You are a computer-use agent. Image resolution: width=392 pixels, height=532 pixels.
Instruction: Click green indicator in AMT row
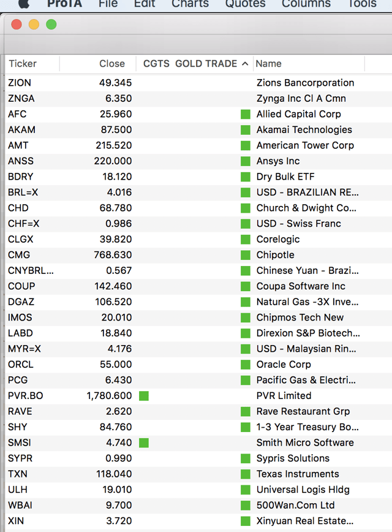pos(246,145)
